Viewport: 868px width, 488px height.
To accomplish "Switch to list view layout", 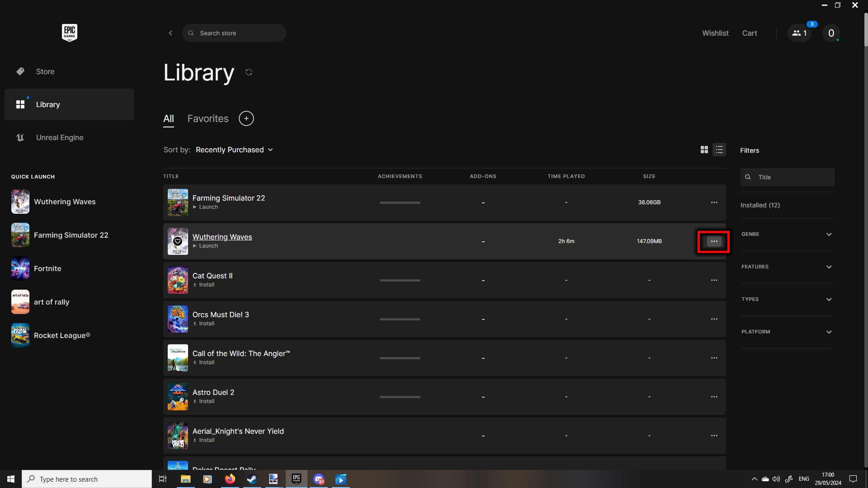I will point(719,150).
